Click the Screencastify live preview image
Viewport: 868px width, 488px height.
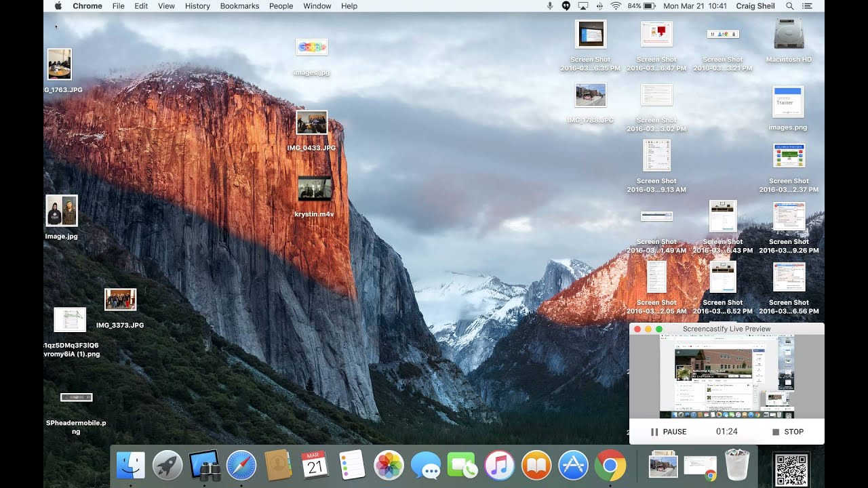[x=727, y=377]
